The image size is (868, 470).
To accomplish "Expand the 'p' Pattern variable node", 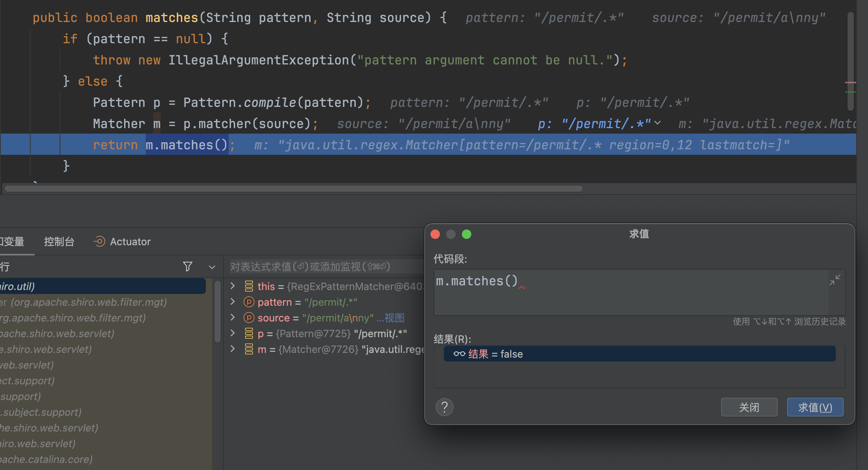I will (x=233, y=333).
